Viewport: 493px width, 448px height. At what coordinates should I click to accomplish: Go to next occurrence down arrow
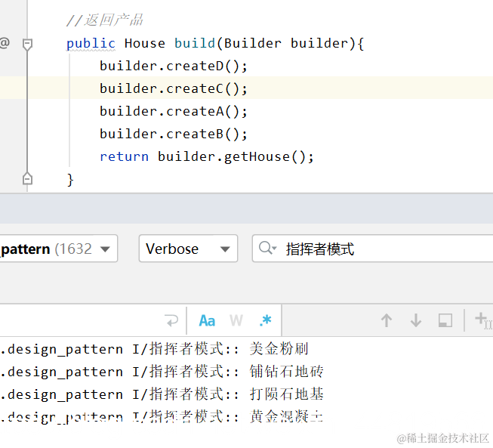tap(416, 320)
